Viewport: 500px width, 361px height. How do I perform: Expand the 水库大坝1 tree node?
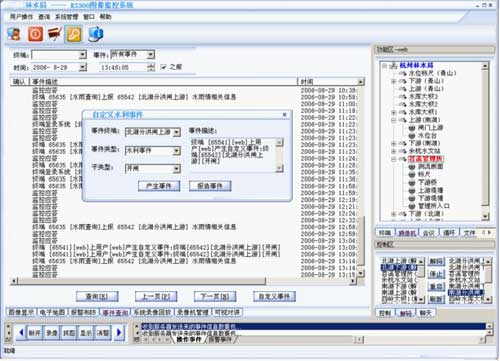coord(394,112)
